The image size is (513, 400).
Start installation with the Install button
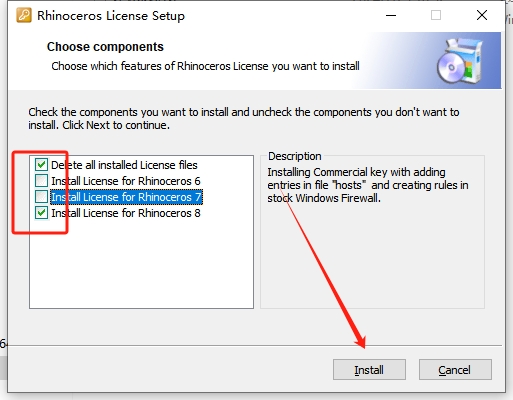[369, 369]
